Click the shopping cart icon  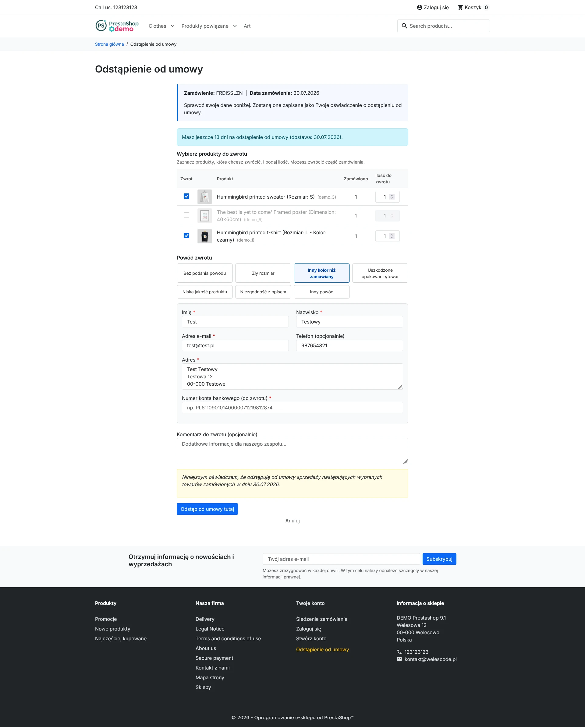click(460, 7)
